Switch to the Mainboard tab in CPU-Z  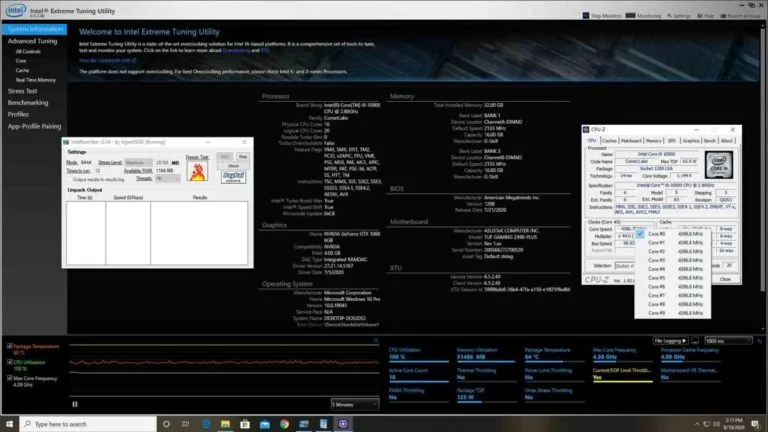[631, 141]
